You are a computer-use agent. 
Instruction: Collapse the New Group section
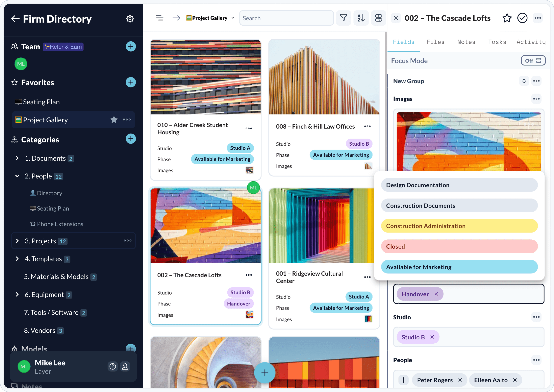[x=524, y=81]
